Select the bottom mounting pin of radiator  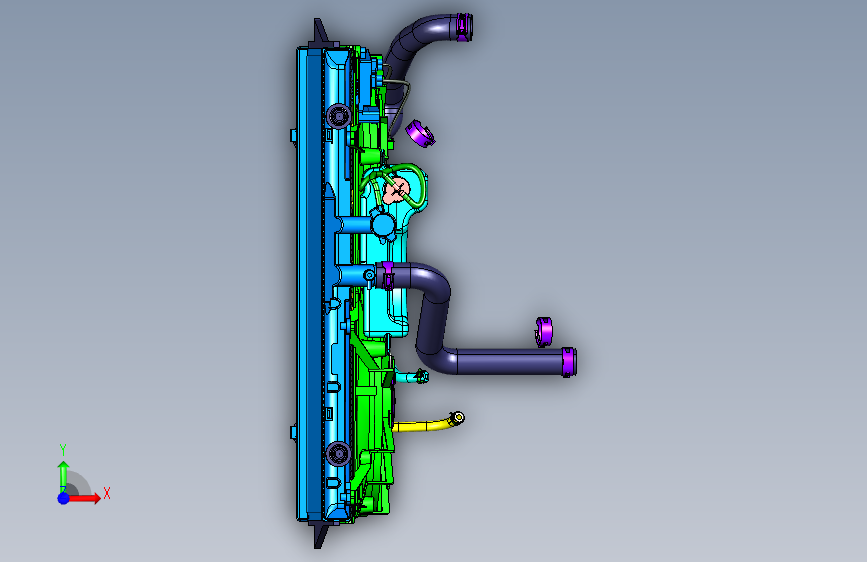[x=320, y=534]
